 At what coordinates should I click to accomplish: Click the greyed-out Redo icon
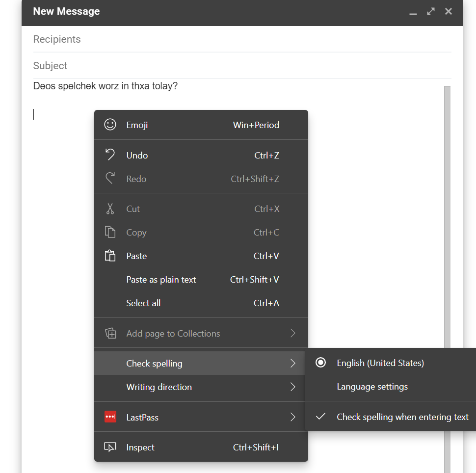coord(110,179)
